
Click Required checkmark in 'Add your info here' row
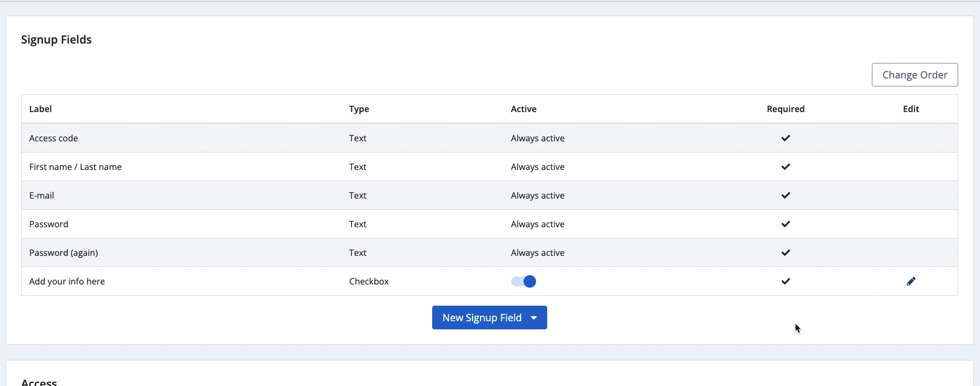pyautogui.click(x=785, y=281)
